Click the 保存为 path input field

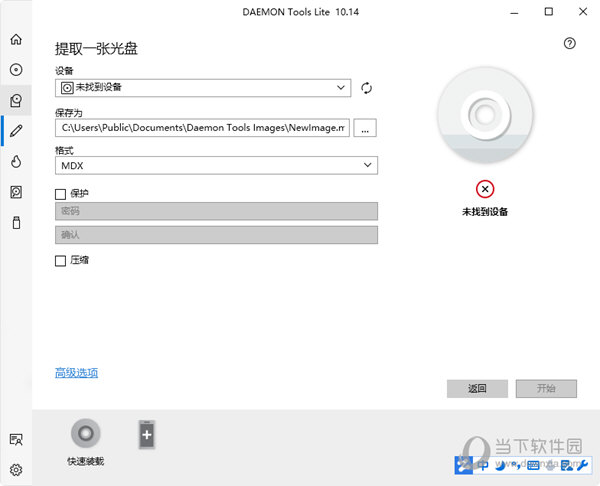point(202,128)
